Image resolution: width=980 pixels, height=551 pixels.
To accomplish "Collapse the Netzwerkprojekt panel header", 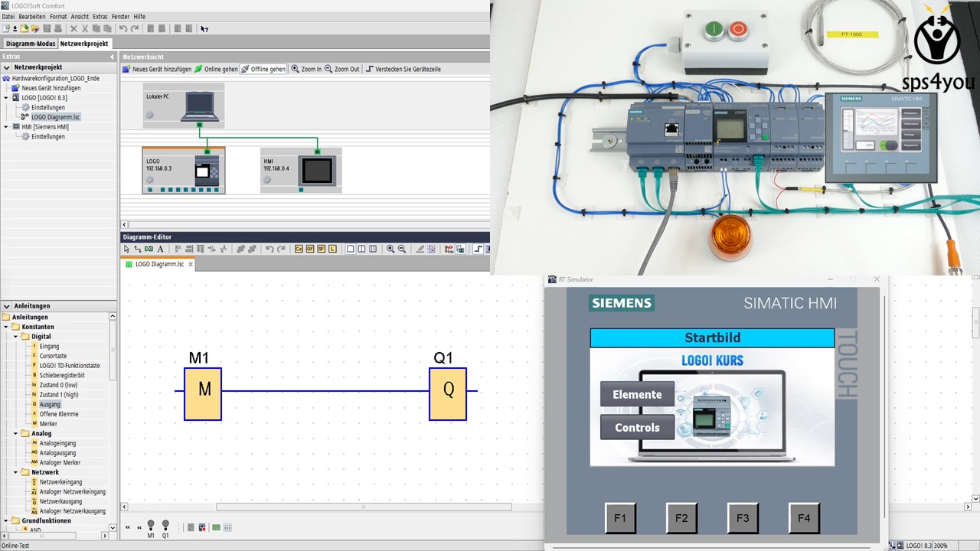I will pos(7,67).
